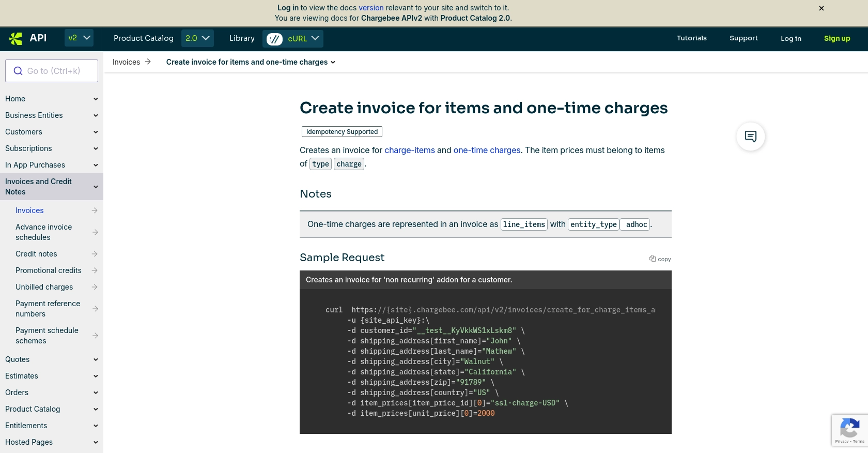This screenshot has width=868, height=453.
Task: Expand the In App Purchases section
Action: [x=96, y=165]
